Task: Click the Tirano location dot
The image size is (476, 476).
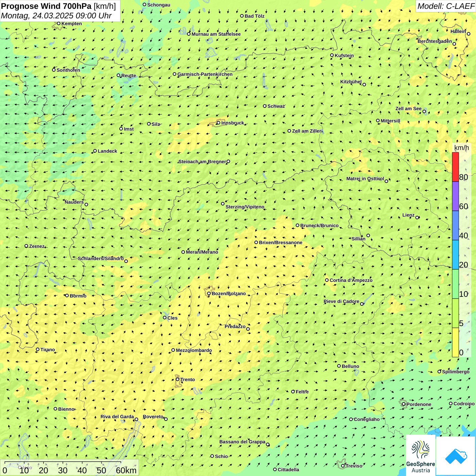Action: (38, 349)
